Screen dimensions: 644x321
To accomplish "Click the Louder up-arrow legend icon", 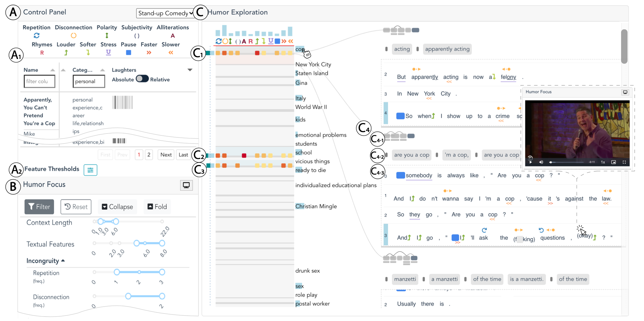I will click(x=66, y=53).
